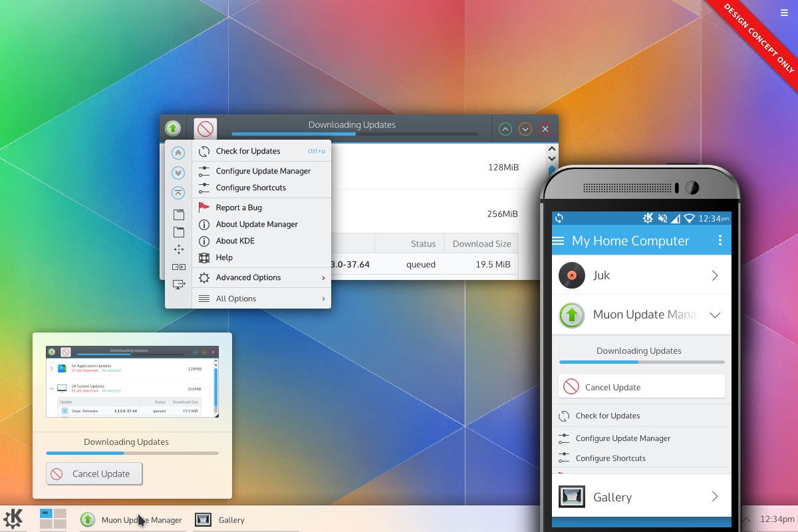Choose Configure Update Manager in the desktop menu
This screenshot has width=798, height=532.
point(261,171)
